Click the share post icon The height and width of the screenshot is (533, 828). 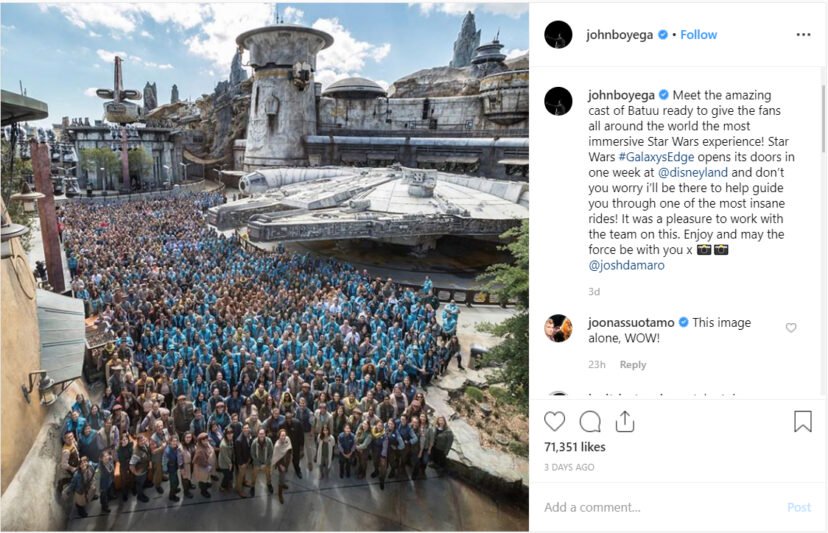click(x=625, y=421)
